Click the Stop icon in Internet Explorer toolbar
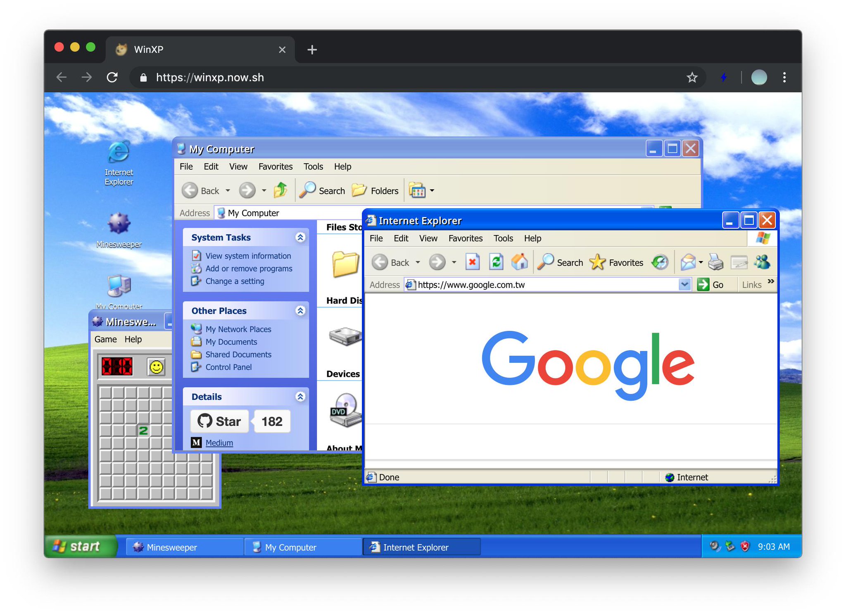846x616 pixels. (473, 262)
